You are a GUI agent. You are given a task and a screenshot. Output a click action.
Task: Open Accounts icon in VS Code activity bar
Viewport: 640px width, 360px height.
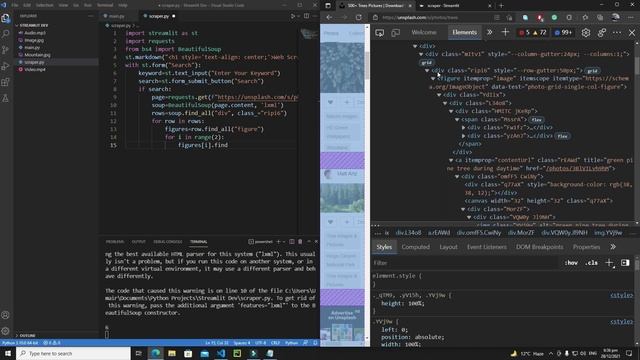[6, 315]
